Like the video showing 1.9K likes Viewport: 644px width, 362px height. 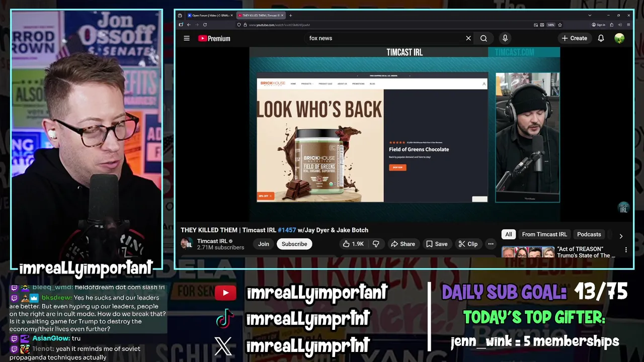[353, 244]
